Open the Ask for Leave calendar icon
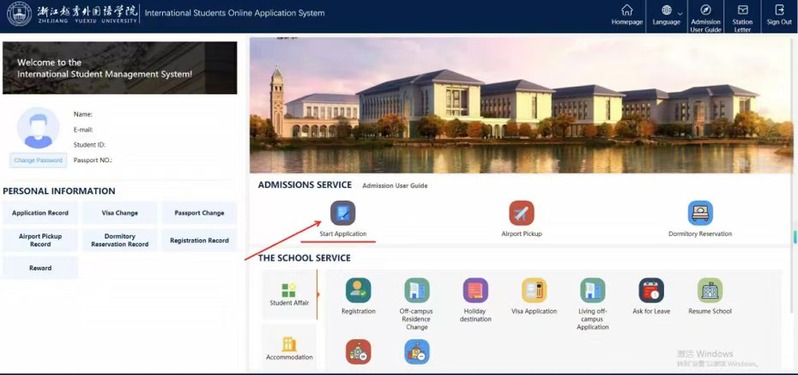Image resolution: width=798 pixels, height=375 pixels. click(651, 291)
